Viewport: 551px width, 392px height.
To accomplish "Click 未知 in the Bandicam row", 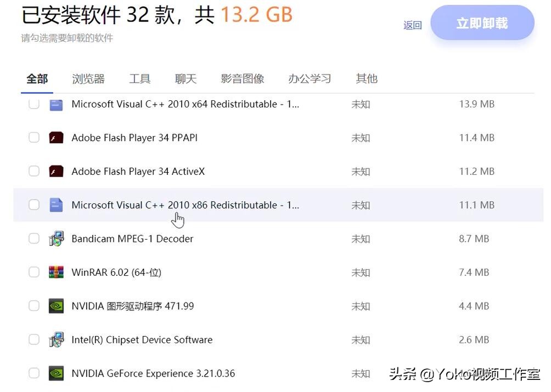I will tap(361, 239).
